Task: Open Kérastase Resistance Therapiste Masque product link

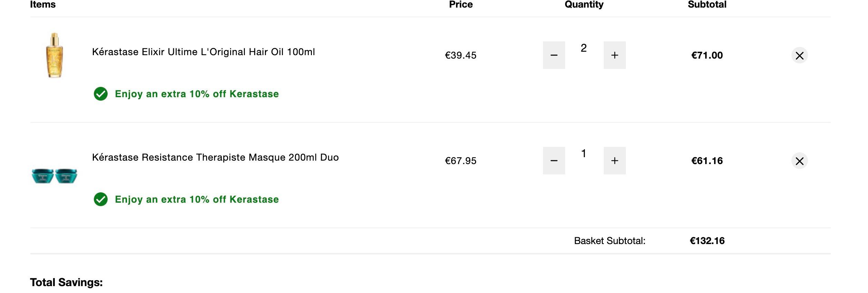Action: point(215,157)
